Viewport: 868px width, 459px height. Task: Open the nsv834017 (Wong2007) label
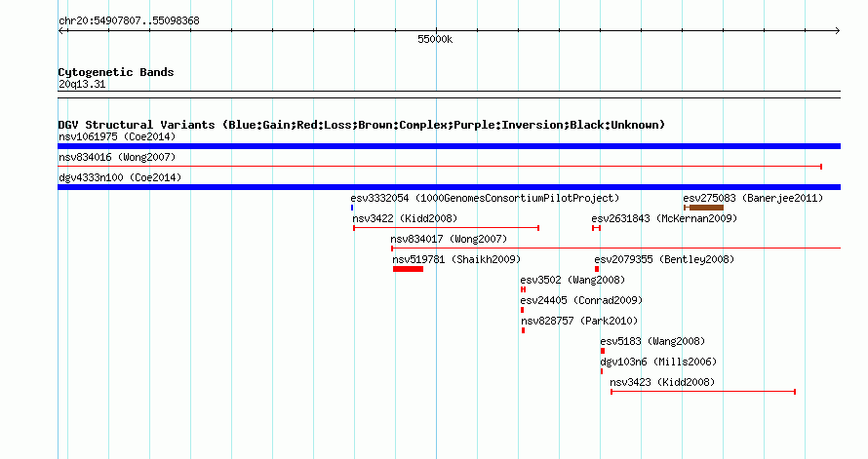tap(449, 239)
